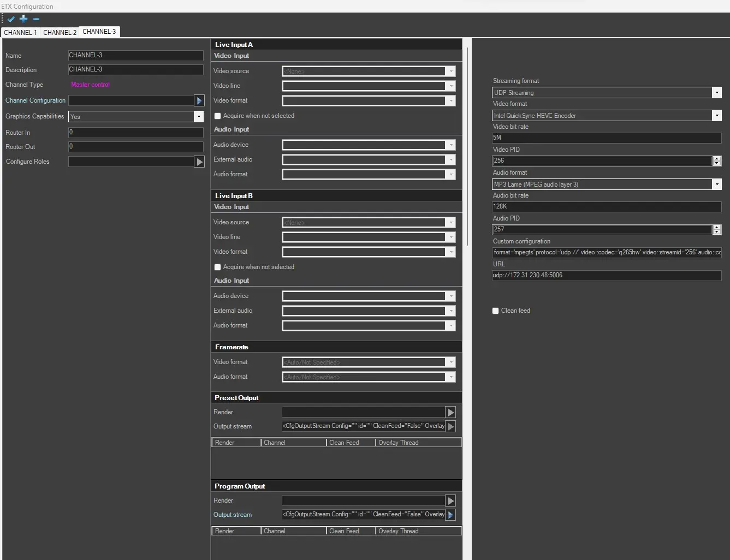Click the plus icon to add channel

click(23, 19)
